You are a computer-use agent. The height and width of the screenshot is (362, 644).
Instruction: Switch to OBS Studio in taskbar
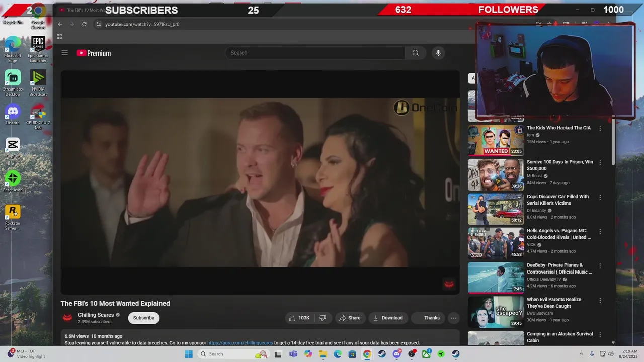click(412, 354)
